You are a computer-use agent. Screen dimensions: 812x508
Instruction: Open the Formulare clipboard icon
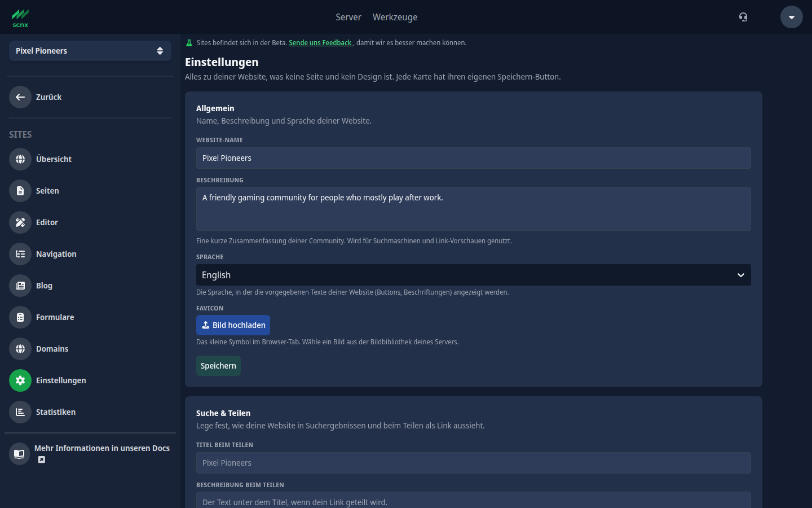tap(20, 317)
